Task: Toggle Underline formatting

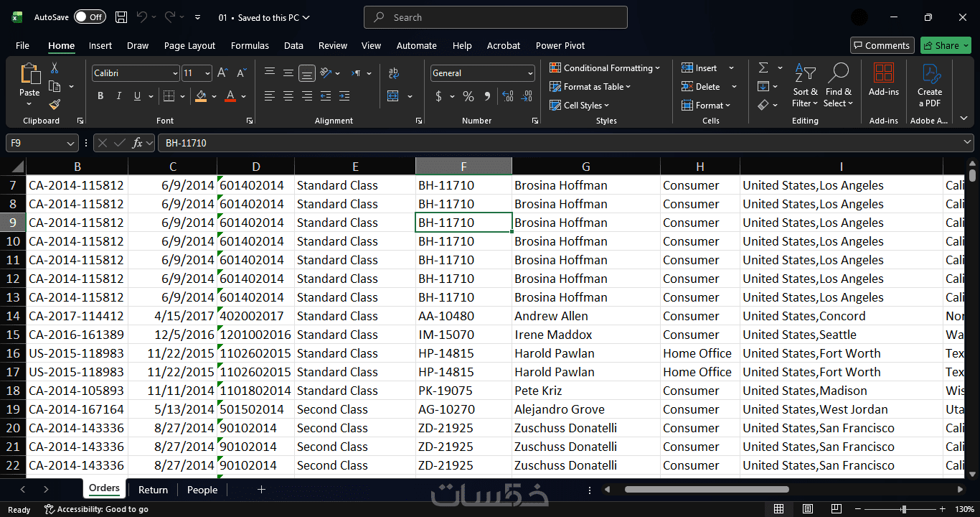Action: pos(136,96)
